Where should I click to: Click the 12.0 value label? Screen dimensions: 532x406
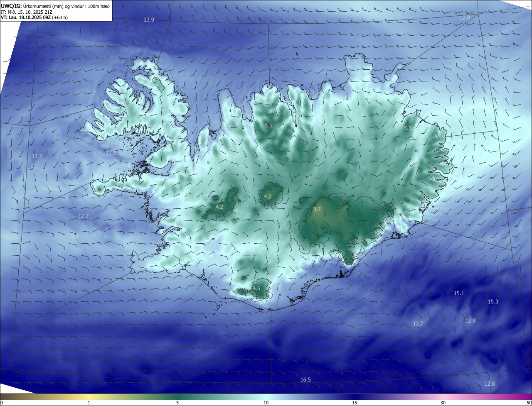coord(465,18)
